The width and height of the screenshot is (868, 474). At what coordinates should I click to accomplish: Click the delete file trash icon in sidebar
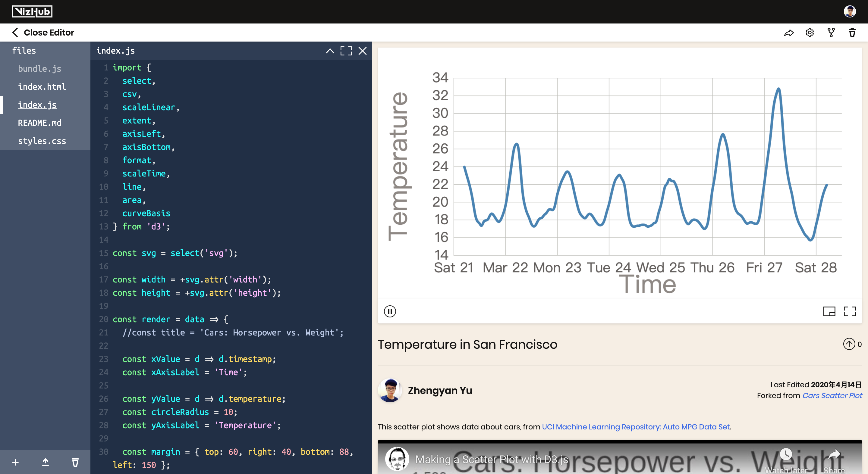pyautogui.click(x=75, y=462)
